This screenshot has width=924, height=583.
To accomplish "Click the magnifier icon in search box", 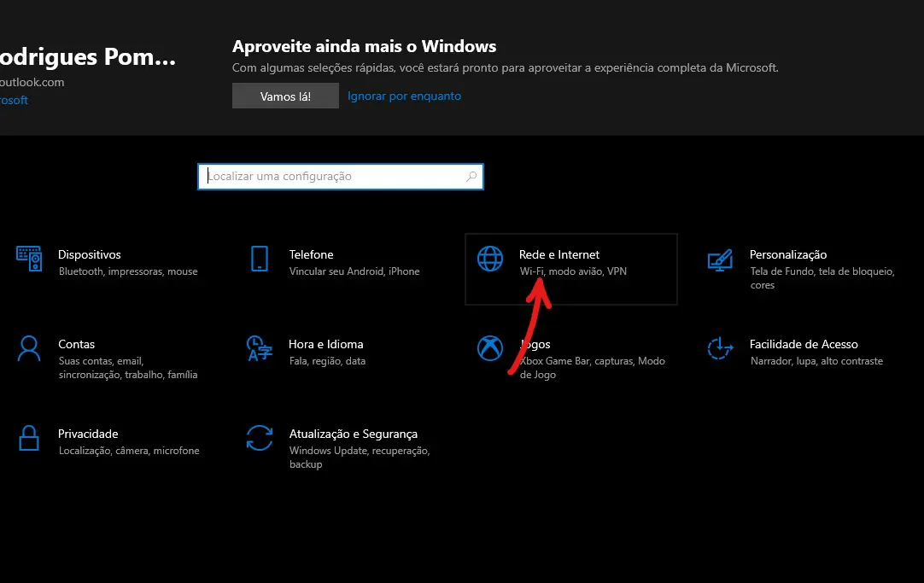I will pos(471,176).
